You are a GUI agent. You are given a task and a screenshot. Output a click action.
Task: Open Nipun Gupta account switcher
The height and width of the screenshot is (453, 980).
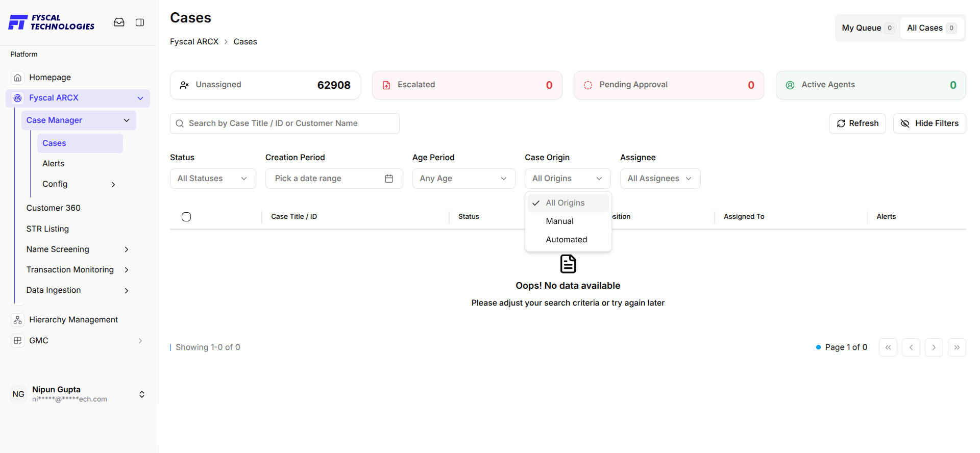tap(78, 394)
